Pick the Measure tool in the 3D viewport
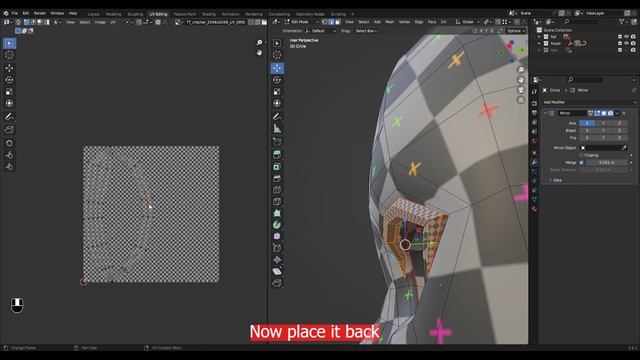The height and width of the screenshot is (360, 640). 277,129
